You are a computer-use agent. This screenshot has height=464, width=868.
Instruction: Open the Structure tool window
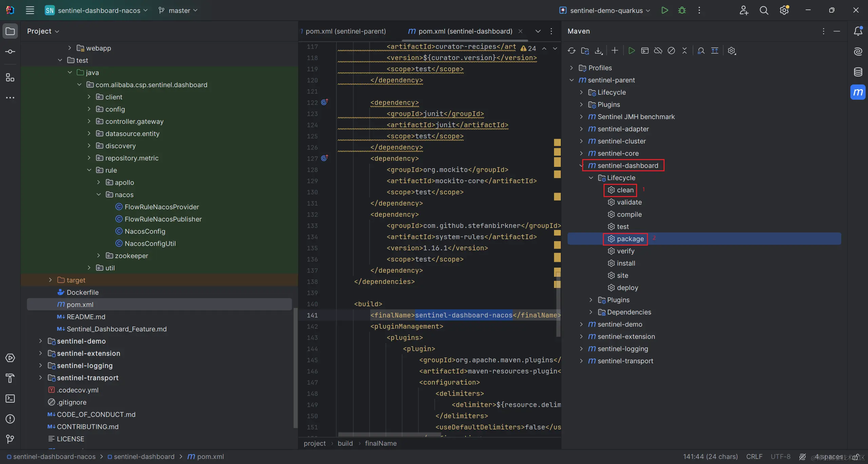pyautogui.click(x=10, y=78)
